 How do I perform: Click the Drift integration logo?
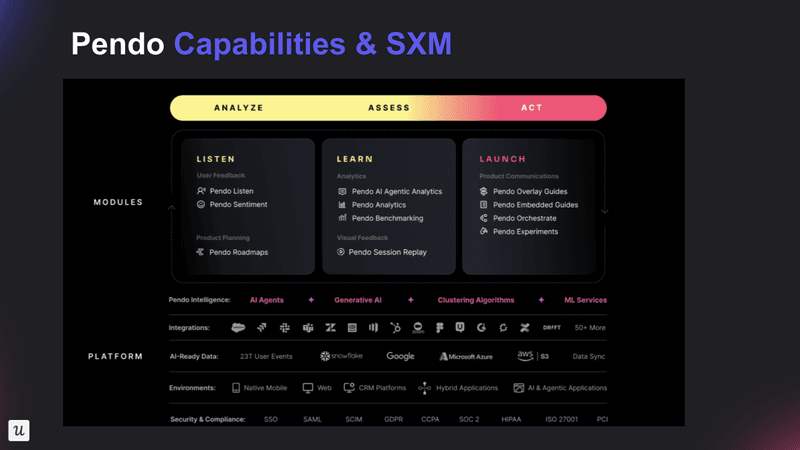[552, 328]
